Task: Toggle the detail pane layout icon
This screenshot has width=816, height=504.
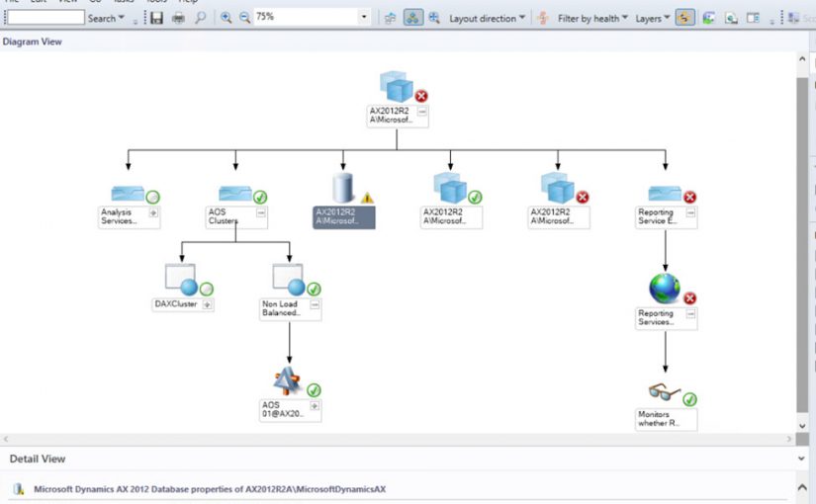Action: pyautogui.click(x=753, y=18)
